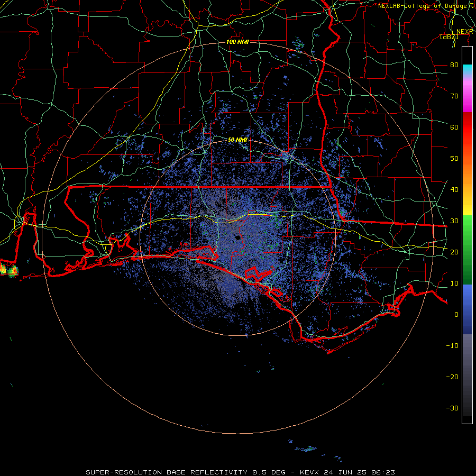Pick the magenta-pink segment of the color bar
Image resolution: width=476 pixels, height=476 pixels.
(x=467, y=94)
